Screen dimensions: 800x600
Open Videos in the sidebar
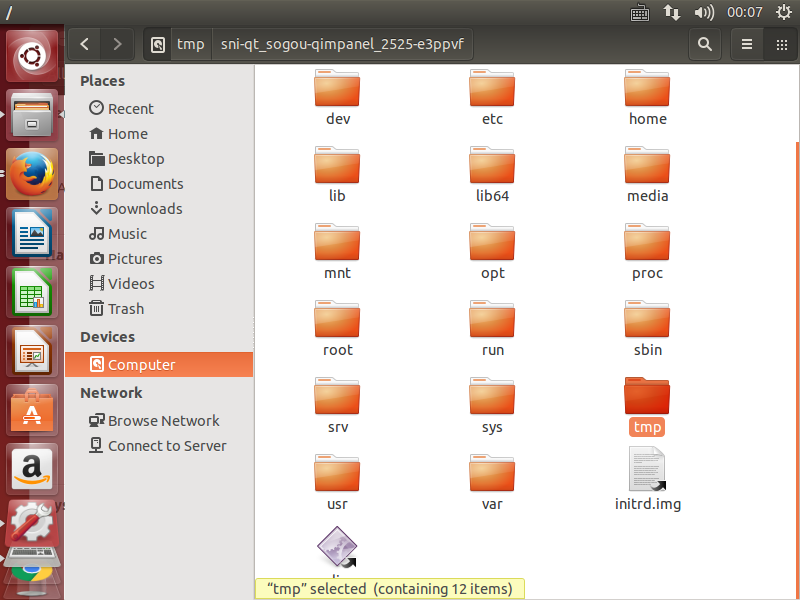click(159, 284)
